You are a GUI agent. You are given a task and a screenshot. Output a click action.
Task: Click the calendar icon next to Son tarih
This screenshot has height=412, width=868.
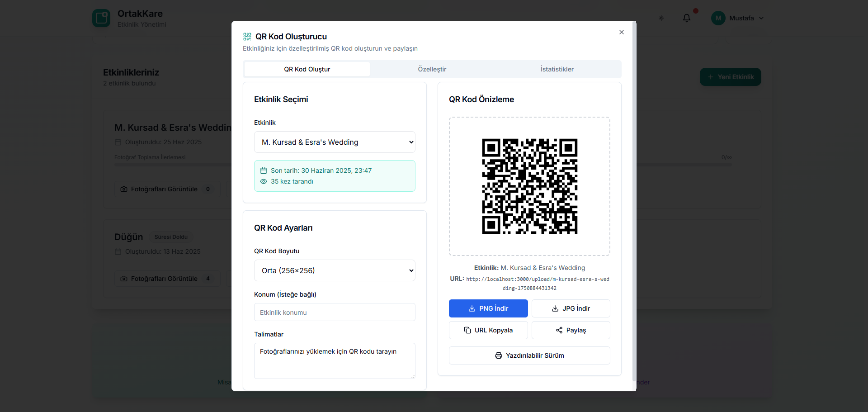tap(264, 170)
